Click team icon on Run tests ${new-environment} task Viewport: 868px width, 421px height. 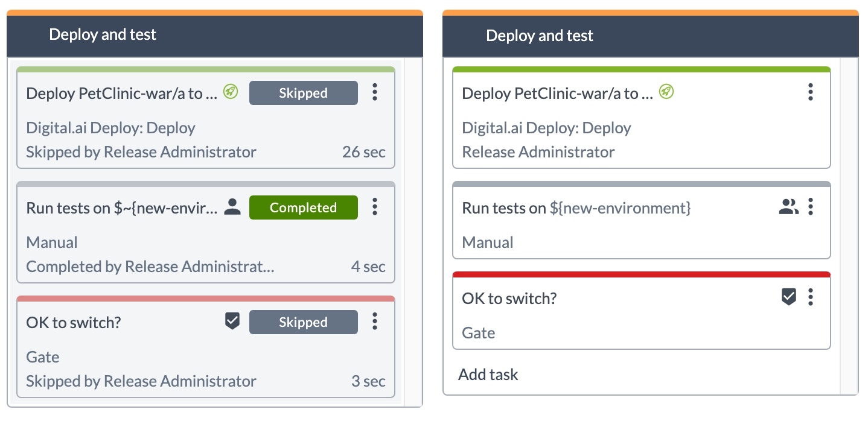point(788,207)
